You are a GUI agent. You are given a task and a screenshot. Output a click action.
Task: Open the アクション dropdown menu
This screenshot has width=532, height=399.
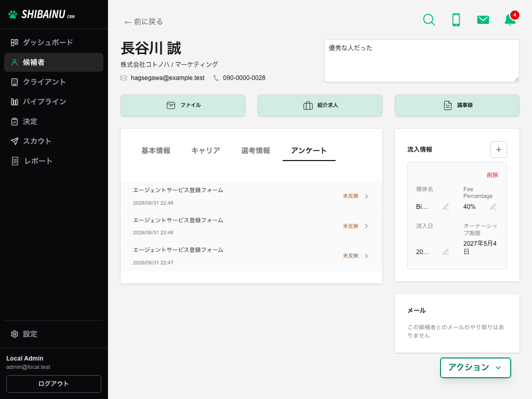tap(475, 367)
